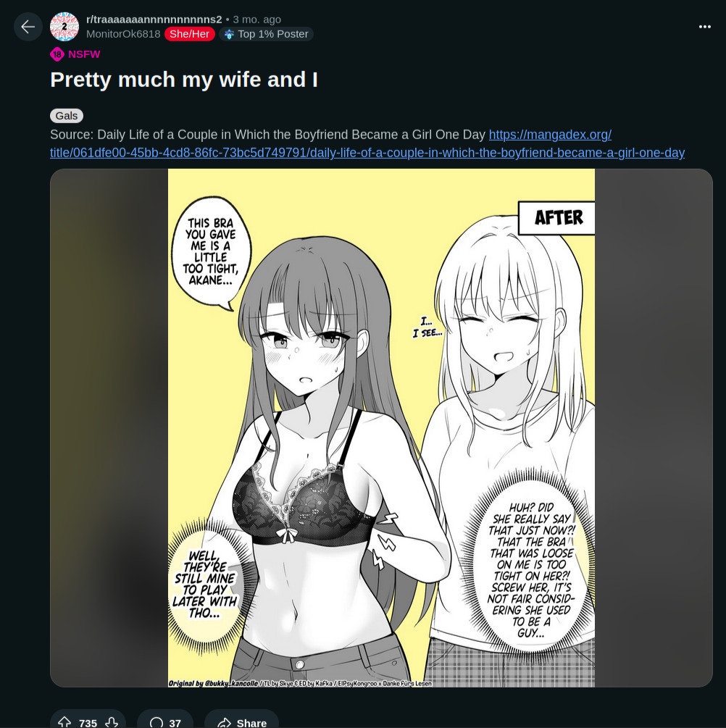The width and height of the screenshot is (726, 728).
Task: Click the 735 vote count
Action: (x=88, y=722)
